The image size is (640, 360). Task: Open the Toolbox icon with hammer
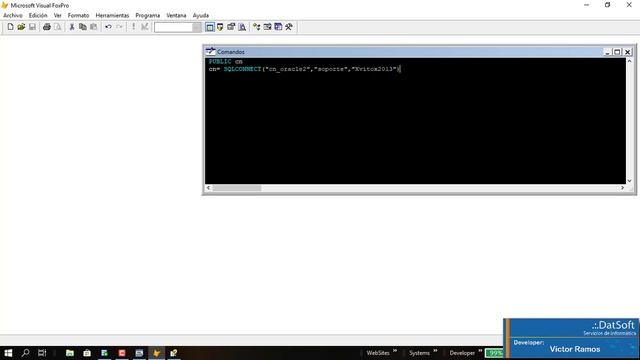pos(289,27)
